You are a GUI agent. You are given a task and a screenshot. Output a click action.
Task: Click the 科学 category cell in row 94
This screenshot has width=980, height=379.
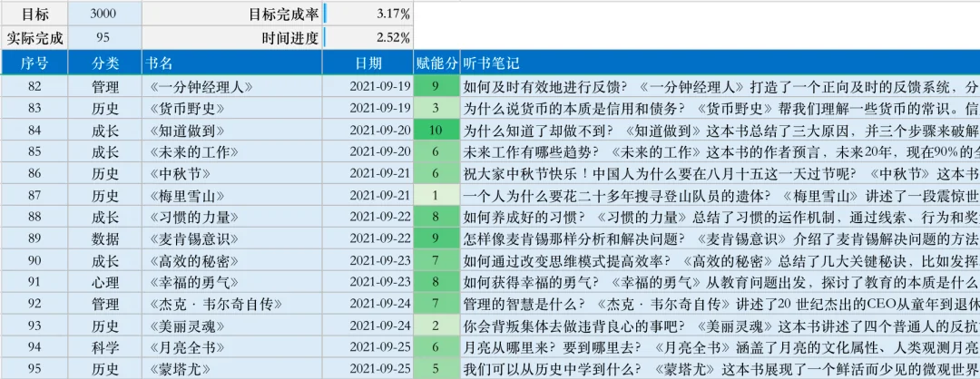click(104, 347)
